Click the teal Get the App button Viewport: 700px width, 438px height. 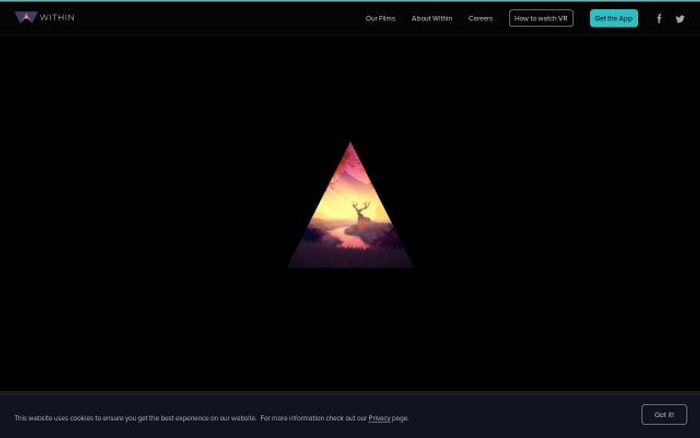(613, 19)
